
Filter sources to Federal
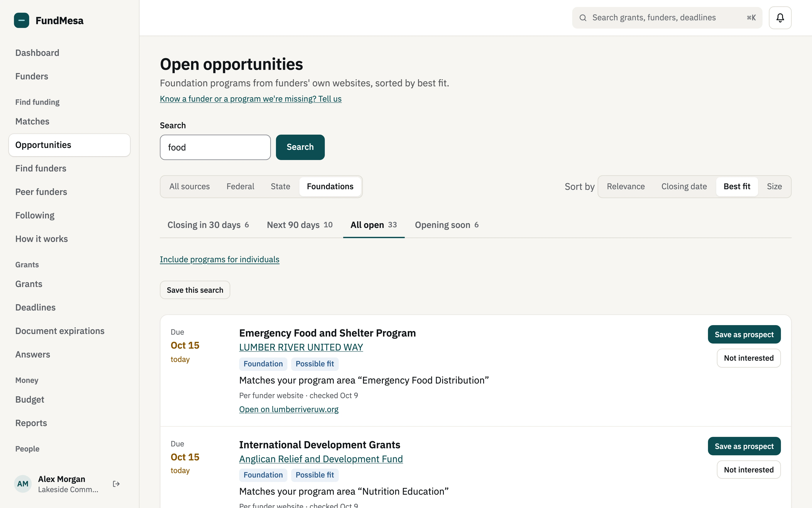[x=240, y=186]
